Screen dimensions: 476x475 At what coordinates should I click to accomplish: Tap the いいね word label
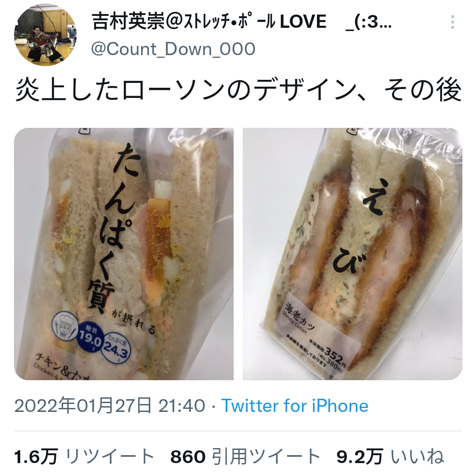pos(417,457)
